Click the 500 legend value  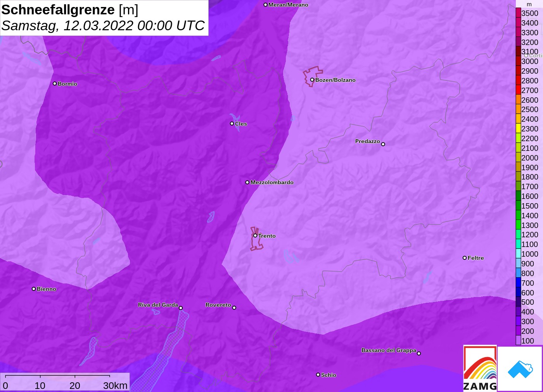point(527,302)
